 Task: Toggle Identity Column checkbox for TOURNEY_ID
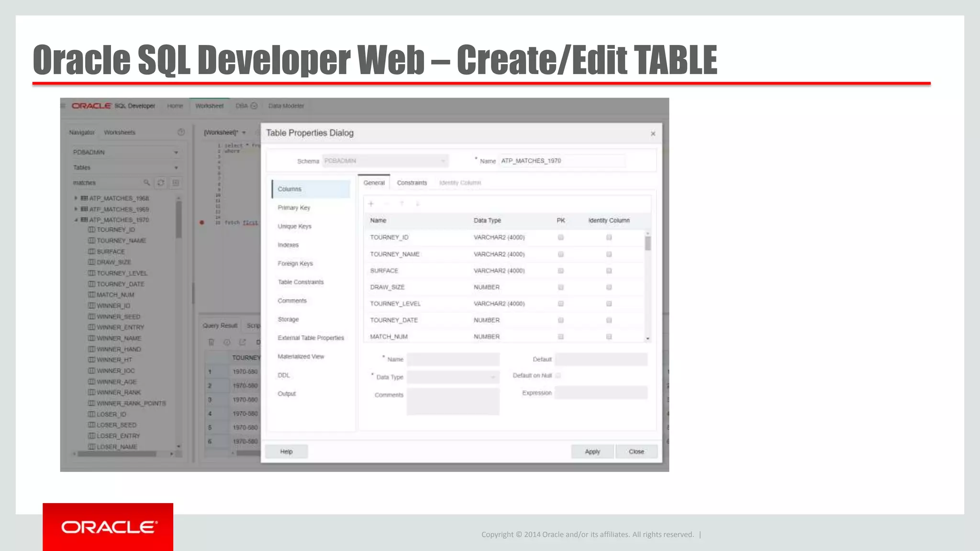[x=609, y=237]
